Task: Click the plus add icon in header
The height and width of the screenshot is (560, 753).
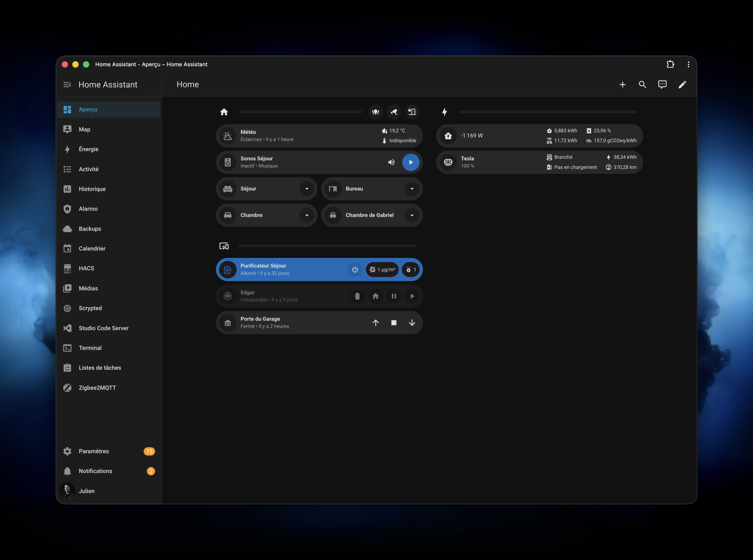Action: pos(622,84)
